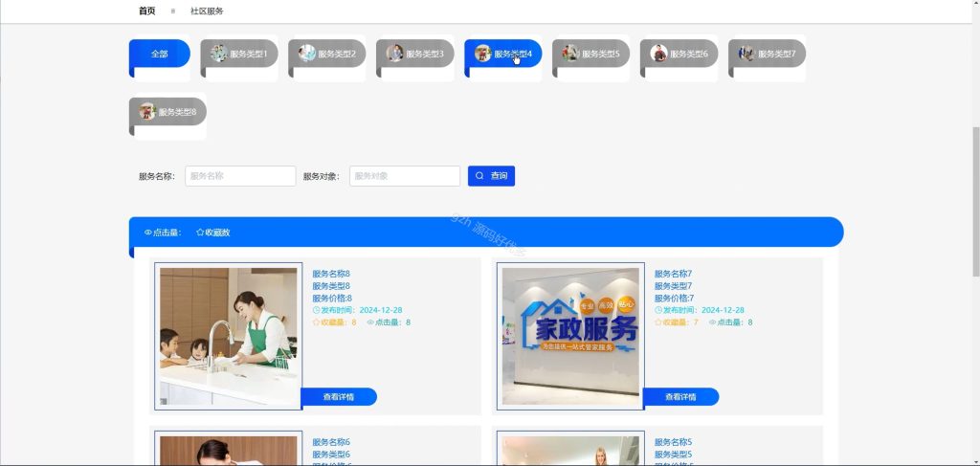Click 服务价格:8 text
The image size is (980, 466).
[x=332, y=298]
